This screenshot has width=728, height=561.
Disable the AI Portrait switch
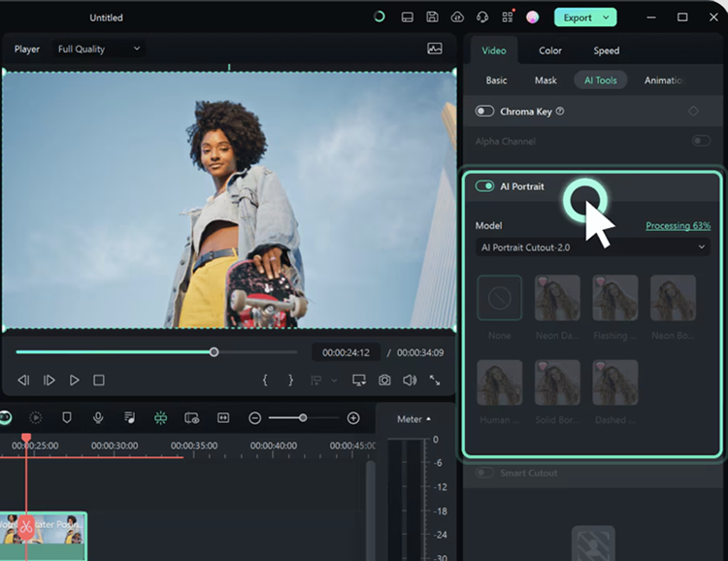[484, 186]
